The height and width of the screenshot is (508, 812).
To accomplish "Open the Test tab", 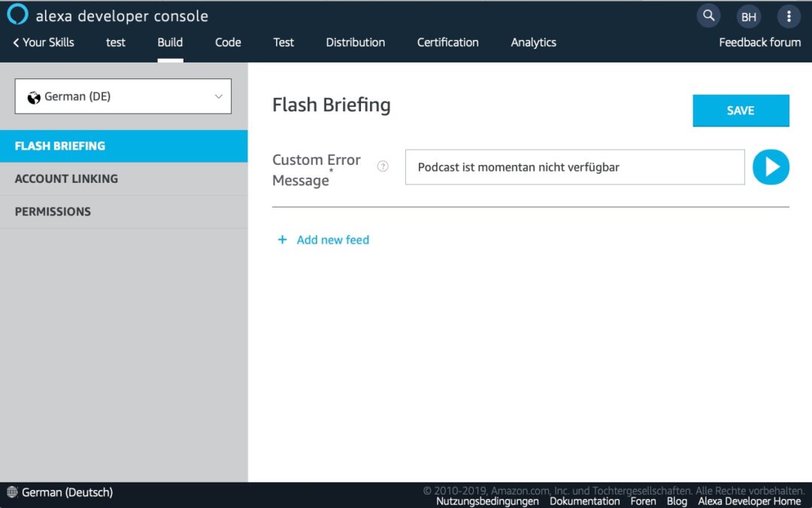I will coord(283,42).
